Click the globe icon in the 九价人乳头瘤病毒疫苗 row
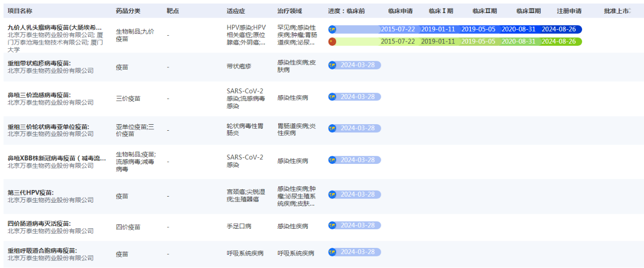Viewport: 644px width, 268px height. [x=332, y=29]
